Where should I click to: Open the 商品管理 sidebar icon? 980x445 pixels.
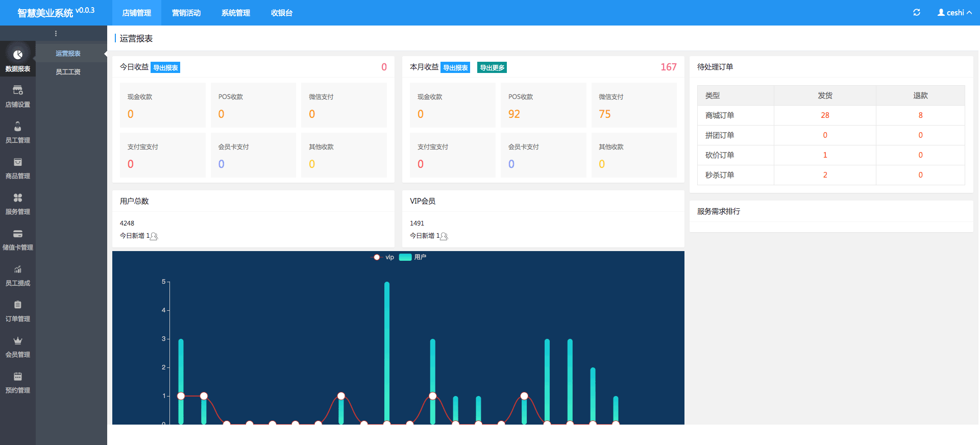(18, 162)
